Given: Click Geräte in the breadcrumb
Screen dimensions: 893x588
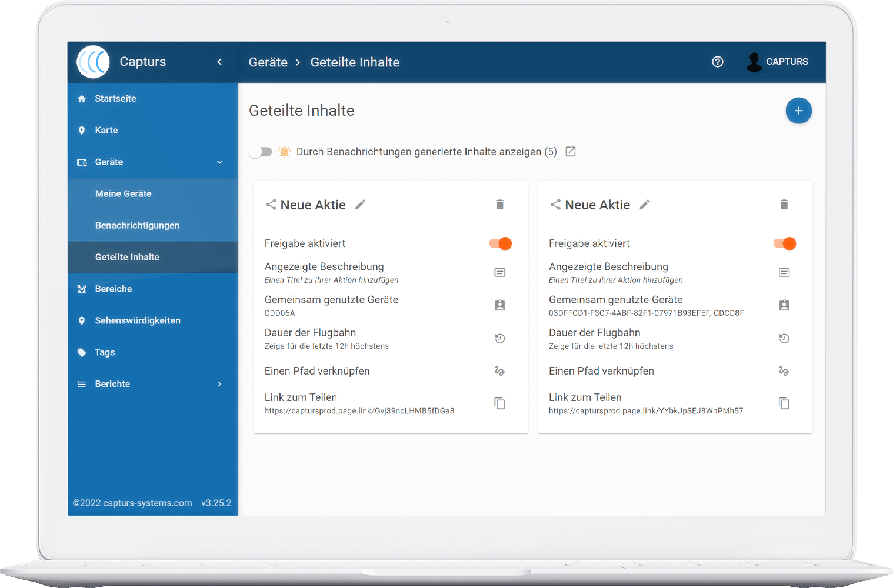Looking at the screenshot, I should (x=268, y=62).
